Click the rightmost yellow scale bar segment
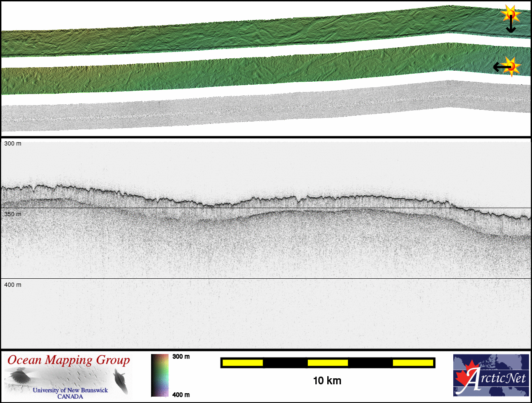The width and height of the screenshot is (532, 403). click(x=413, y=363)
